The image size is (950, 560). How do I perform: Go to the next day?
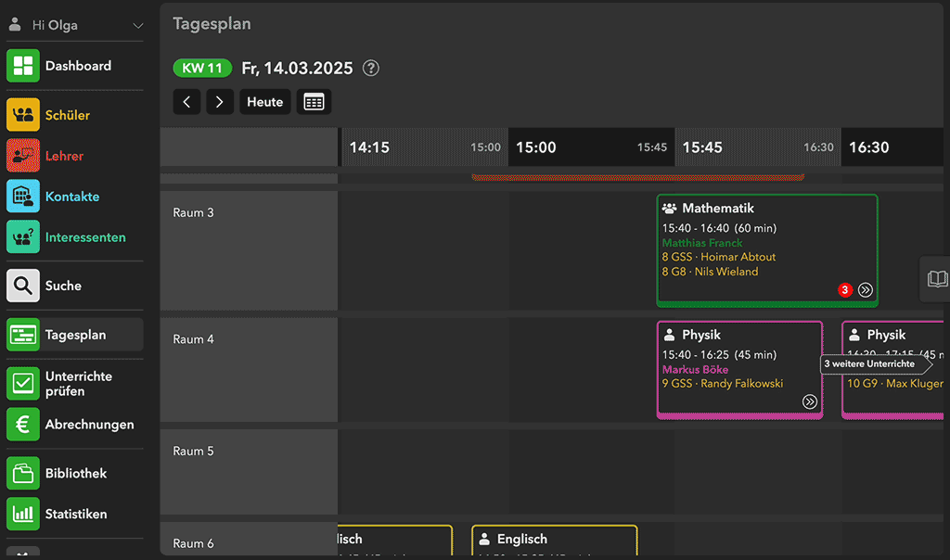[219, 102]
